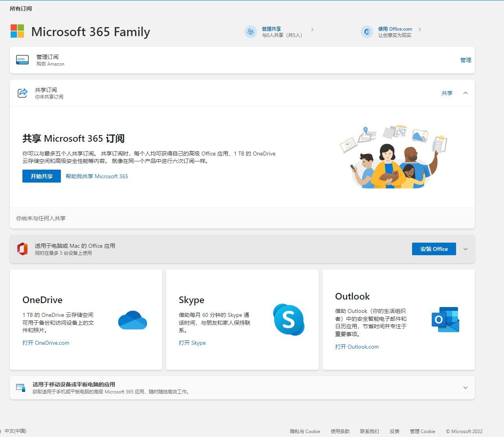Expand the Office apps section chevron
504x437 pixels.
(x=466, y=249)
